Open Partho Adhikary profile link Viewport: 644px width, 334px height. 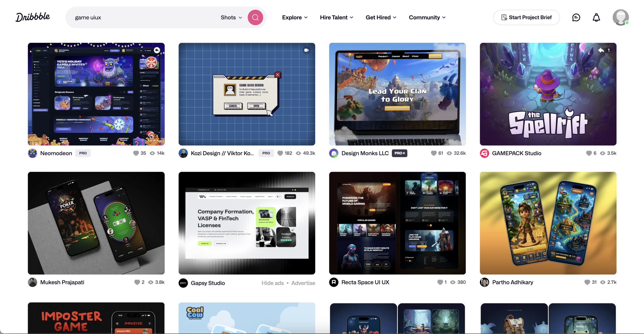pyautogui.click(x=513, y=282)
